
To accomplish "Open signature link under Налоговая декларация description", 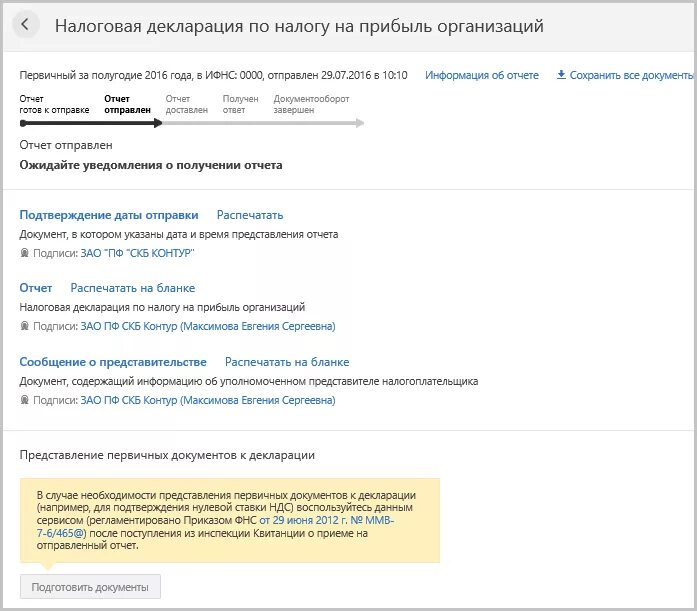I will point(208,326).
